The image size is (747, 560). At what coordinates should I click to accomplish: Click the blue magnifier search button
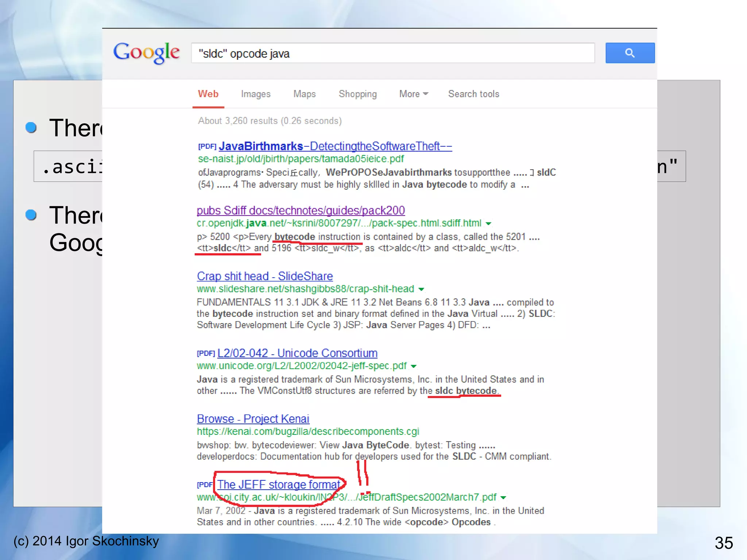[630, 53]
